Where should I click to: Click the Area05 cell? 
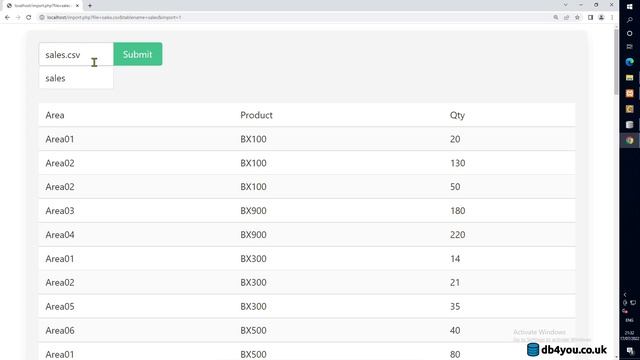pyautogui.click(x=60, y=307)
